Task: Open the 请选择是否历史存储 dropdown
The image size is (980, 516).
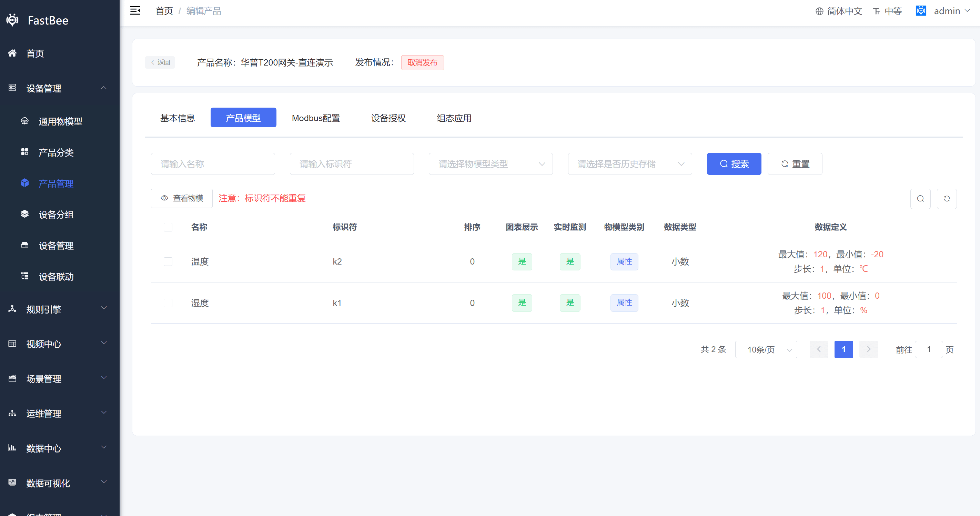Action: [630, 164]
